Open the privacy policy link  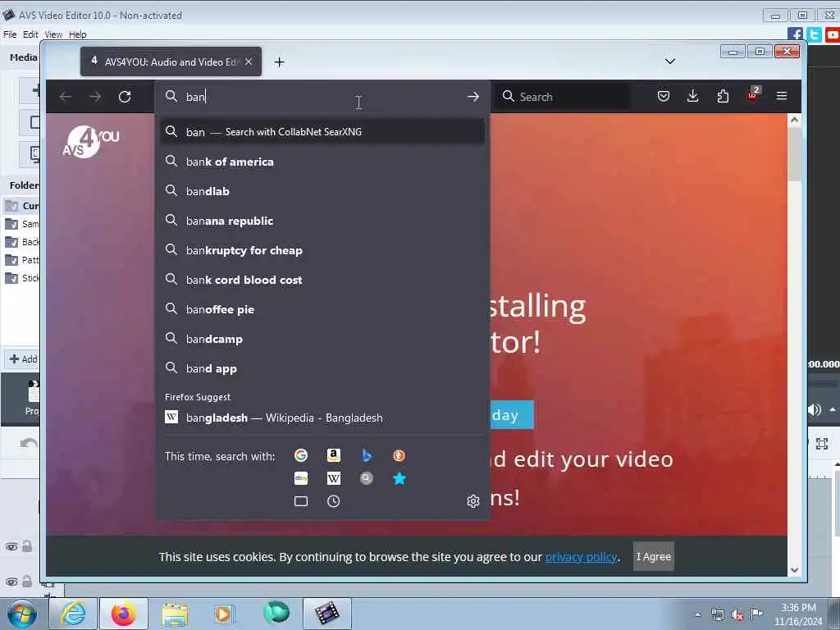tap(581, 557)
